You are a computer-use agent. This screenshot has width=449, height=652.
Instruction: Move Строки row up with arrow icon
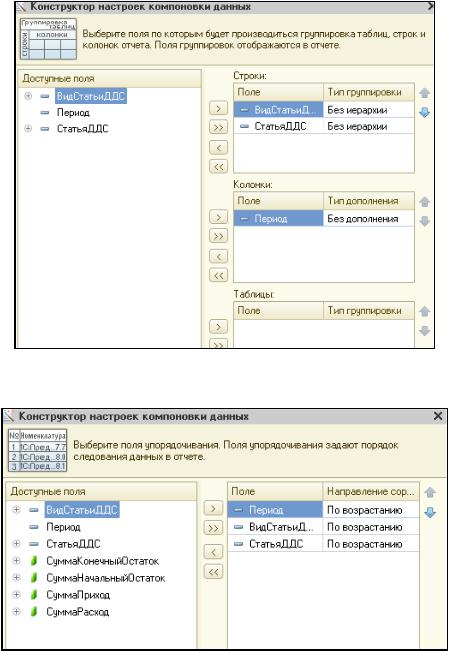pos(424,93)
